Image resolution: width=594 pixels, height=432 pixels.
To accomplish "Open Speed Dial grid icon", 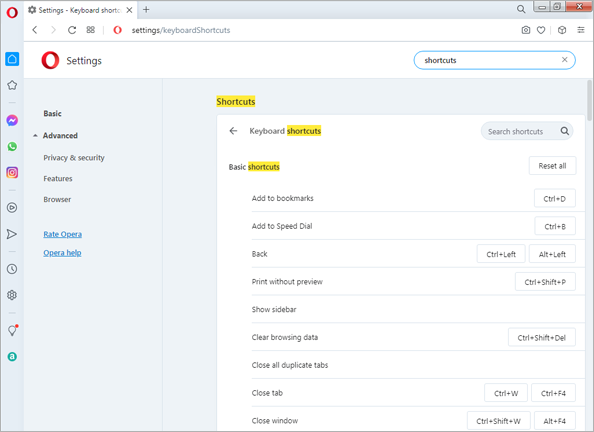I will (x=91, y=30).
